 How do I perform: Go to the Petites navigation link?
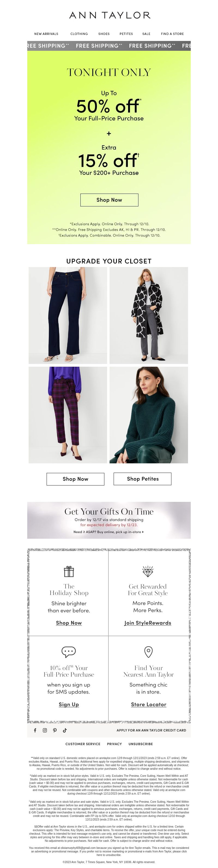point(126,34)
